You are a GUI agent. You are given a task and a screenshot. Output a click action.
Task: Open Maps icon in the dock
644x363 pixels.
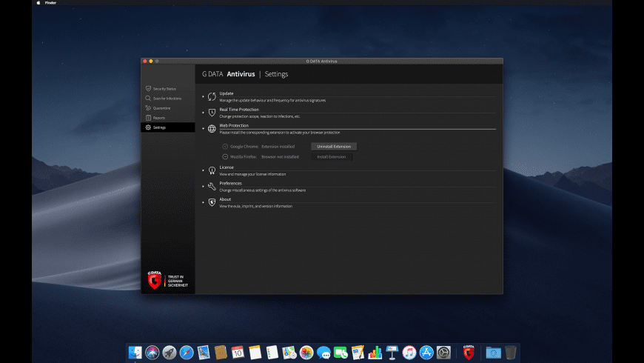click(289, 353)
